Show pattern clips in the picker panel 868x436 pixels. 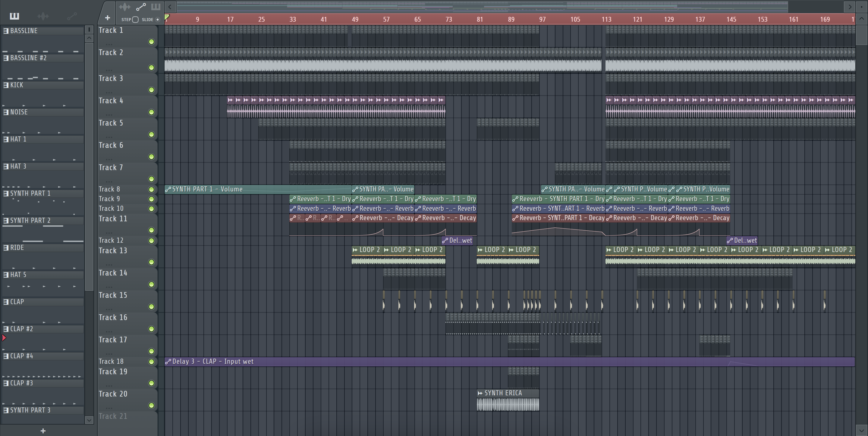(x=14, y=16)
